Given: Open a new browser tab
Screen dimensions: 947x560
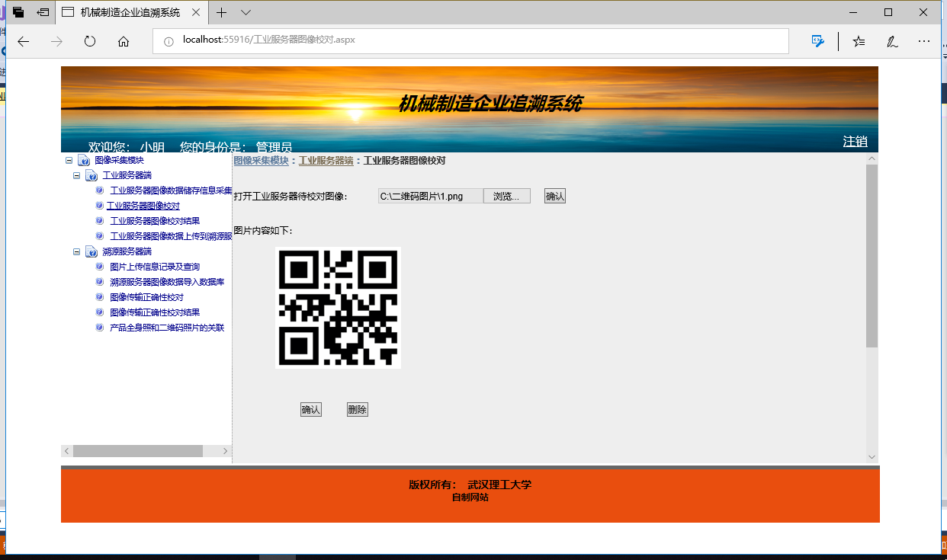Looking at the screenshot, I should pos(221,12).
